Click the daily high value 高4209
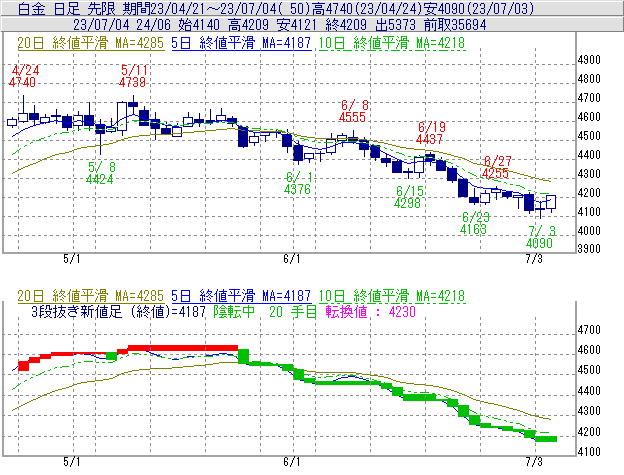 coord(248,25)
